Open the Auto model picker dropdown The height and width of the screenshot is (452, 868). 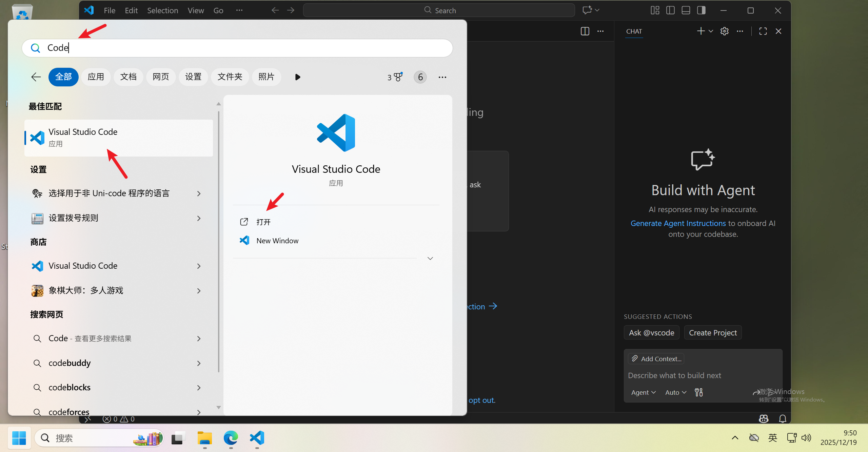click(x=675, y=392)
